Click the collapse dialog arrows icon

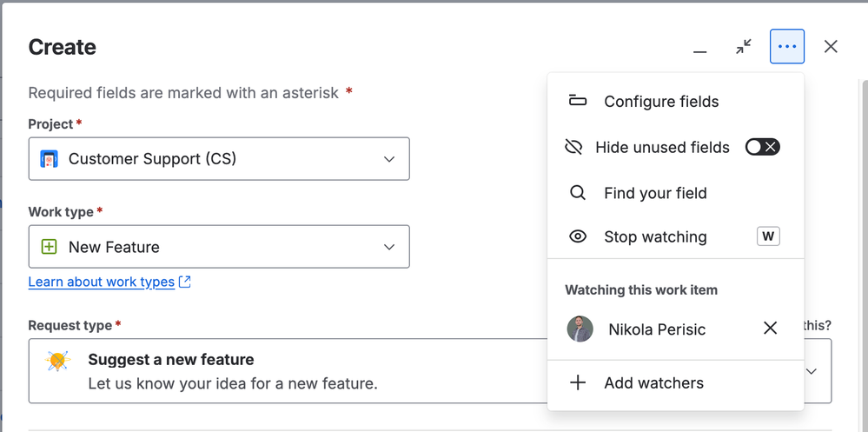click(744, 47)
